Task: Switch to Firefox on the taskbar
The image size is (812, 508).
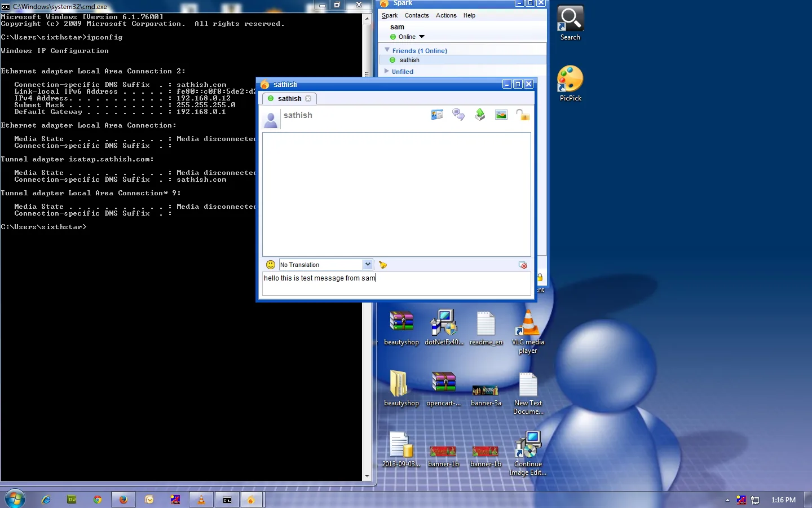Action: click(x=123, y=500)
